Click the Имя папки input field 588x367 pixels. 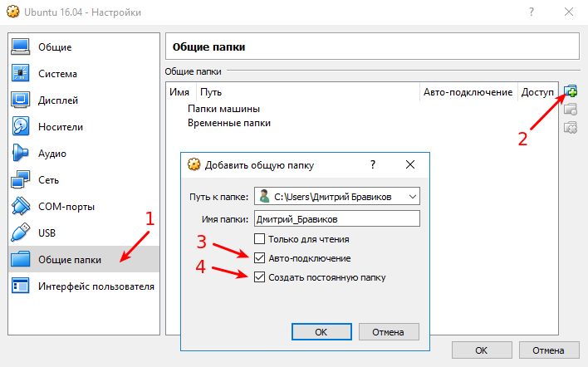point(336,218)
